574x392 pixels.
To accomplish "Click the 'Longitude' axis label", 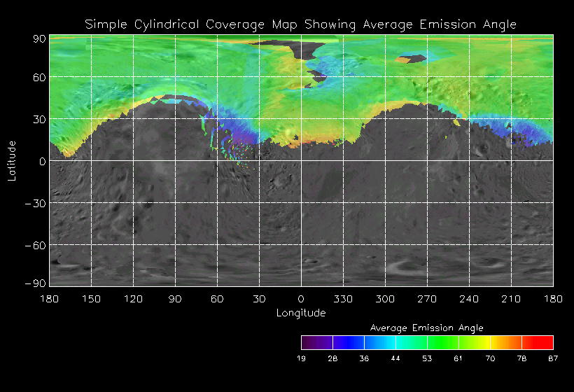I will coord(301,313).
